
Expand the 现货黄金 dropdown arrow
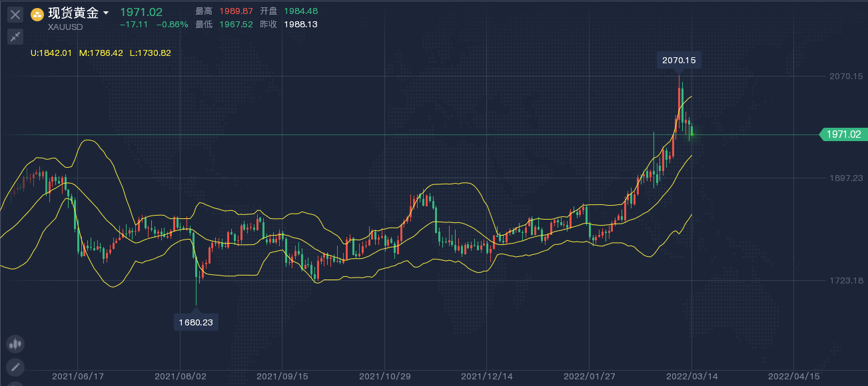[x=105, y=13]
